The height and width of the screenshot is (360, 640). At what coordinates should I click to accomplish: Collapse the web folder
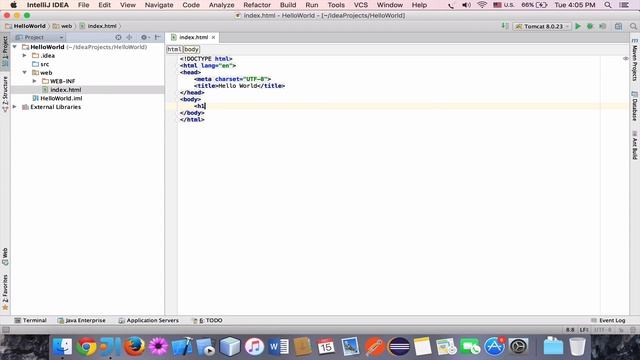click(x=24, y=73)
